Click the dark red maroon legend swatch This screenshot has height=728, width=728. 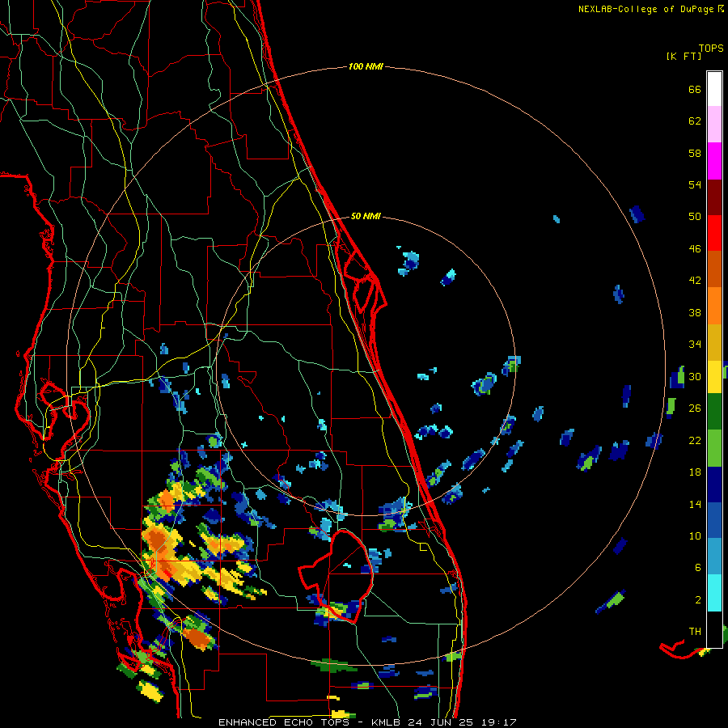(x=714, y=197)
